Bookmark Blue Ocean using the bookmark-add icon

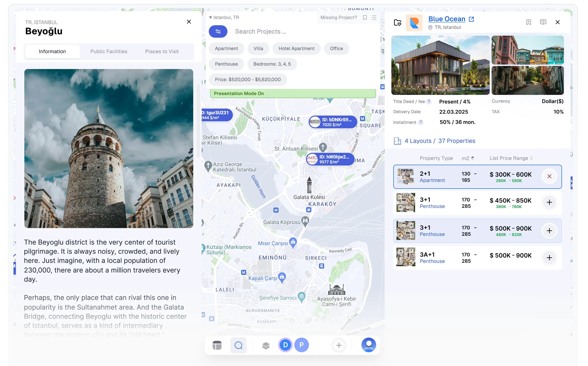(529, 22)
